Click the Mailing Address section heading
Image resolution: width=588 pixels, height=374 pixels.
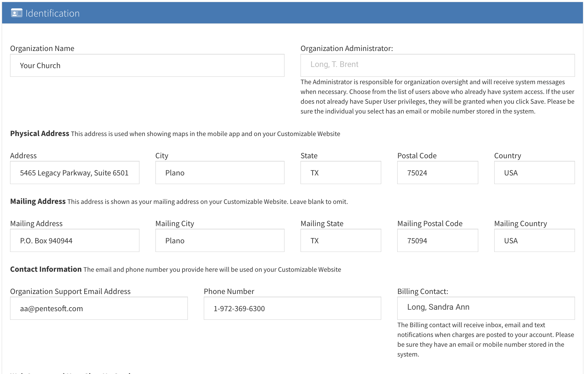pos(38,202)
